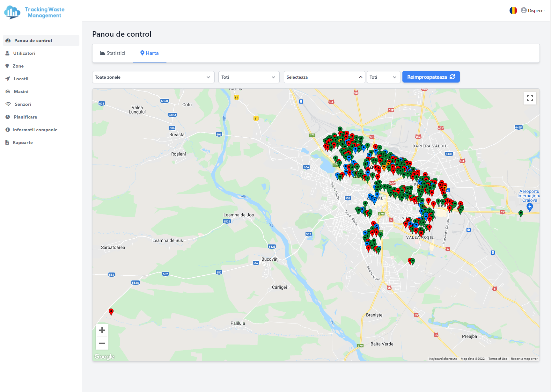The height and width of the screenshot is (392, 551).
Task: Click the pin icon beside Zone
Action: click(7, 66)
